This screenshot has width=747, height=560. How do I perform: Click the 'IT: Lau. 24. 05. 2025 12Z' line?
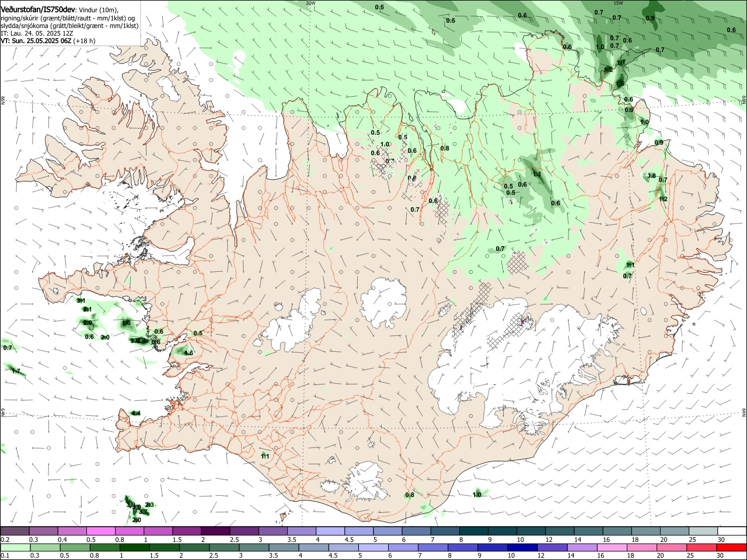(37, 34)
